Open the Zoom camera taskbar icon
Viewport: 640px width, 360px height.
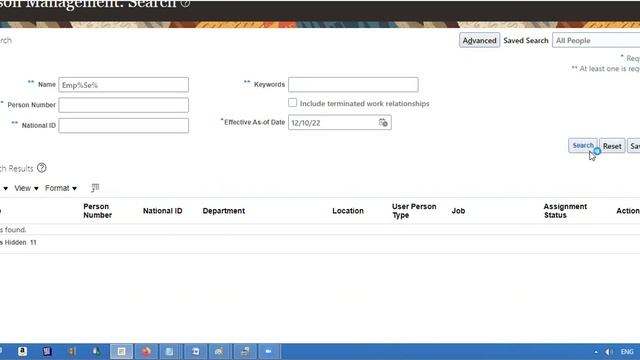pos(269,351)
